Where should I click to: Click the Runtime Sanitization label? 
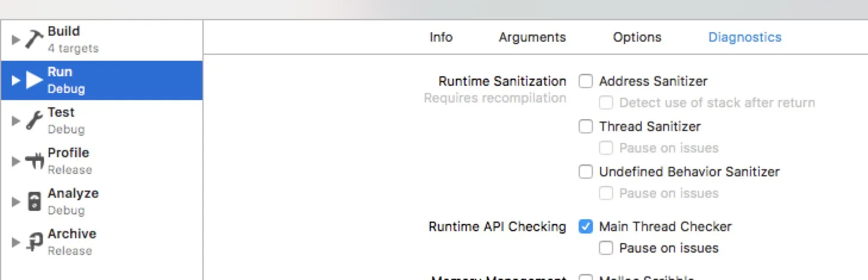pos(502,81)
